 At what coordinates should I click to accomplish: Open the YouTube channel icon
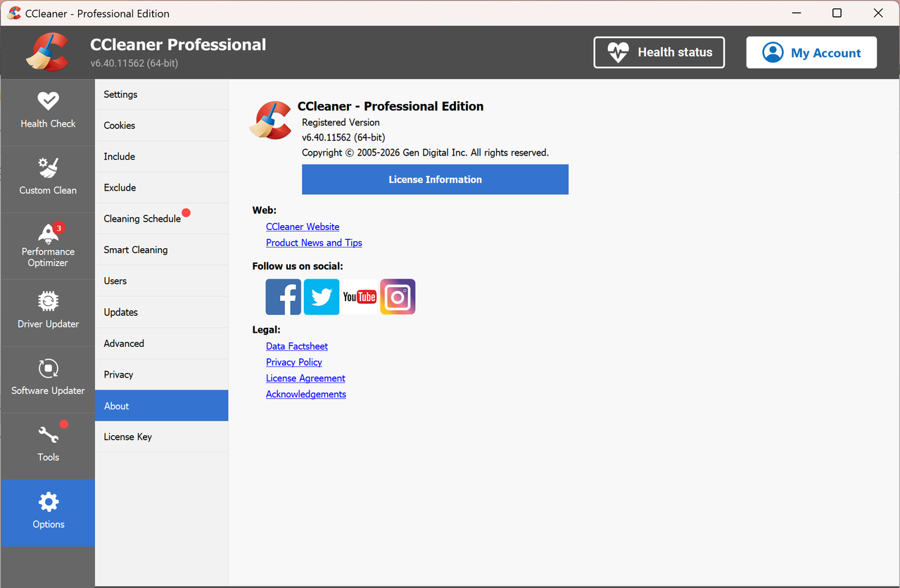[360, 297]
